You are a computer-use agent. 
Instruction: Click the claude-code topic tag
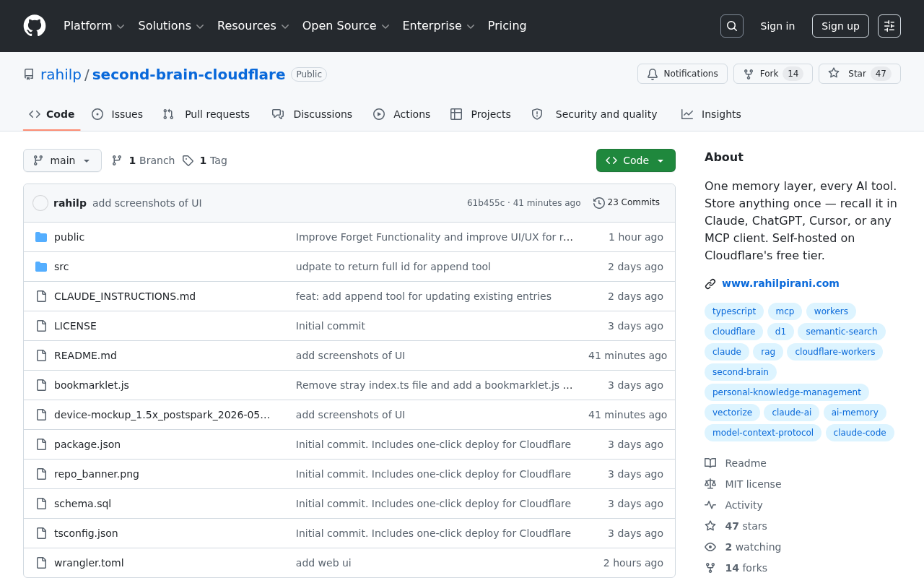(860, 433)
